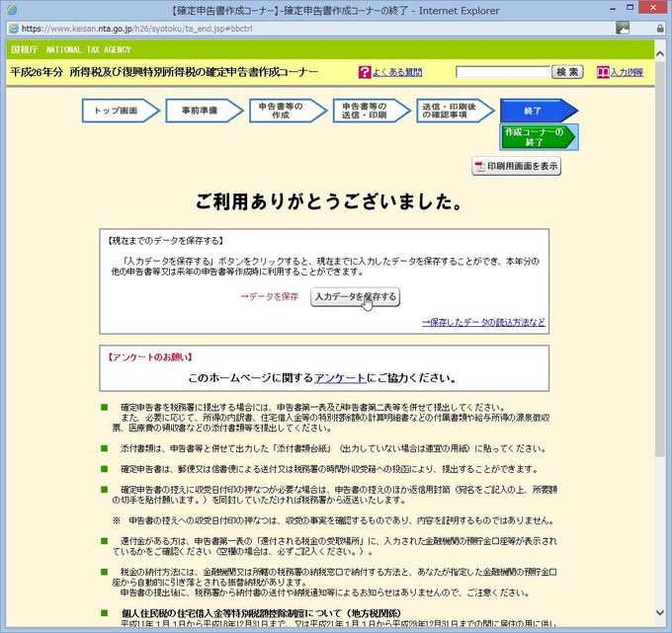Go to the トップ画面 step
This screenshot has width=672, height=633.
(x=121, y=111)
